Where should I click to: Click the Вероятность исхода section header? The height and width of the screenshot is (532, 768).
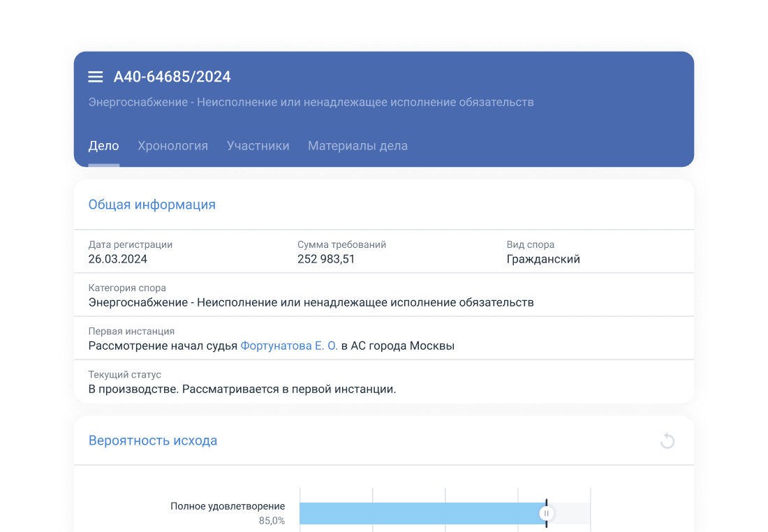[152, 441]
